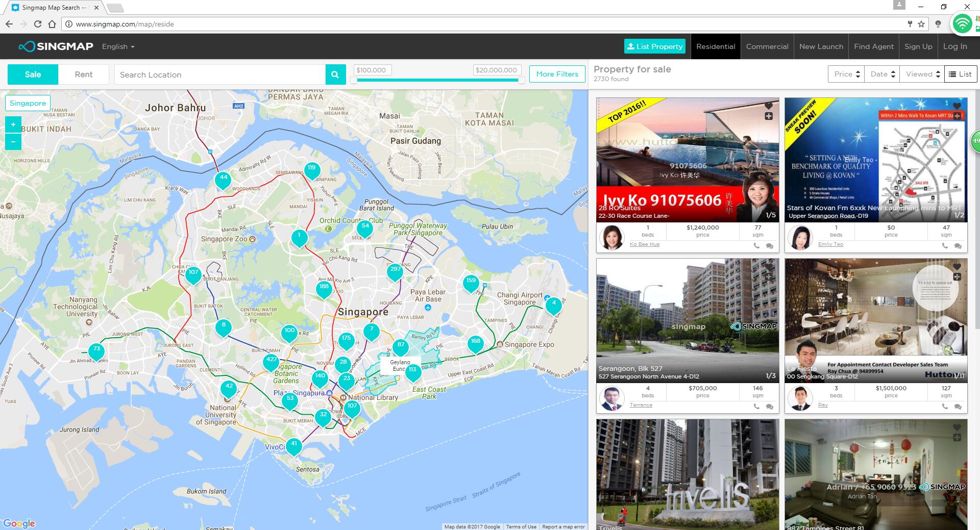Viewport: 980px width, 530px height.
Task: Open Log In page
Action: (x=955, y=46)
